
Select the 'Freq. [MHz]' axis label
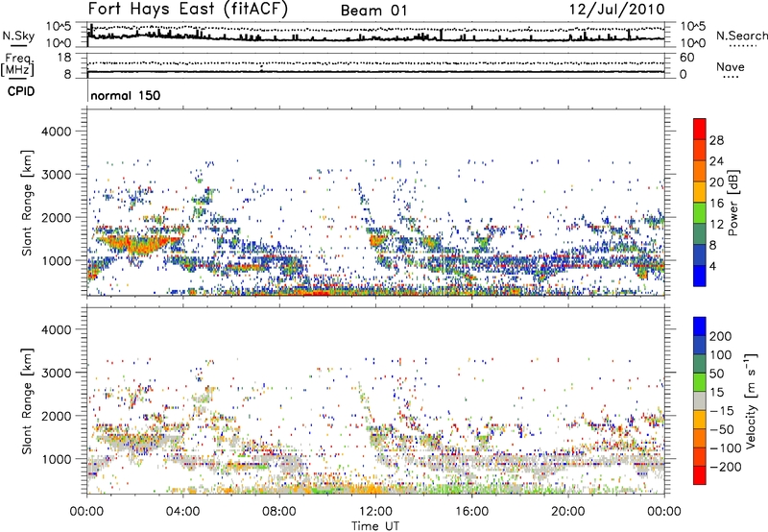(17, 65)
